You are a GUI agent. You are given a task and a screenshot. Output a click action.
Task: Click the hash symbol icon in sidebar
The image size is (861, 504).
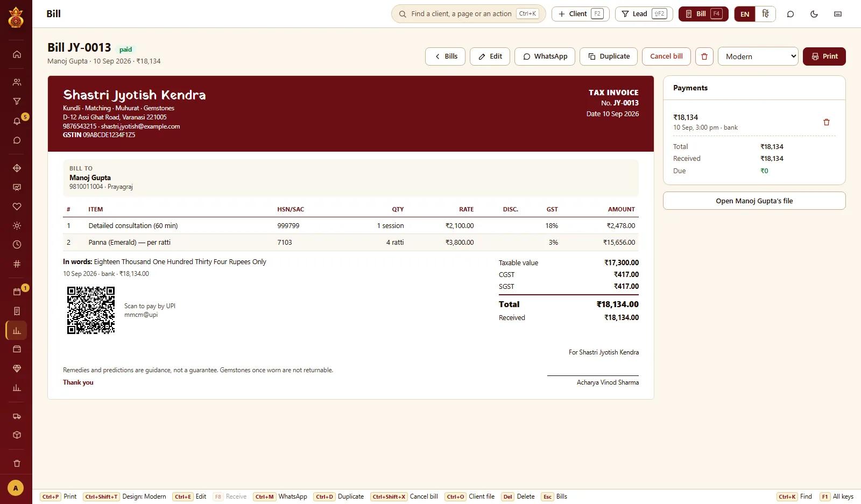tap(17, 264)
